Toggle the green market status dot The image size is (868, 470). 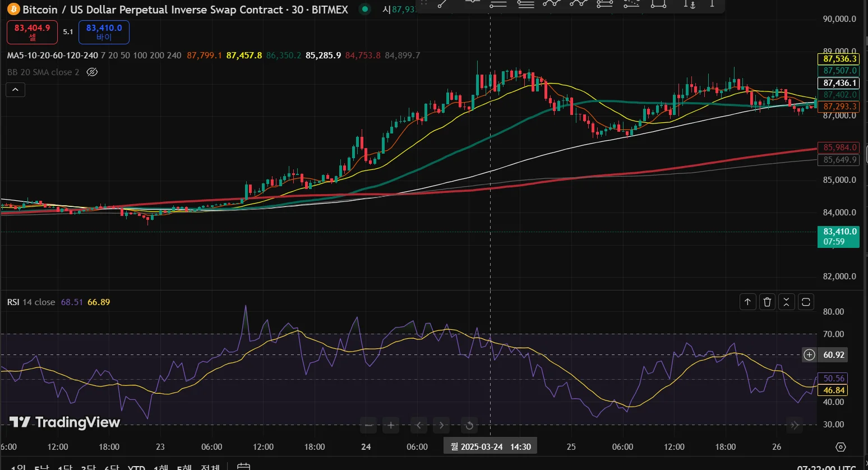[x=365, y=10]
